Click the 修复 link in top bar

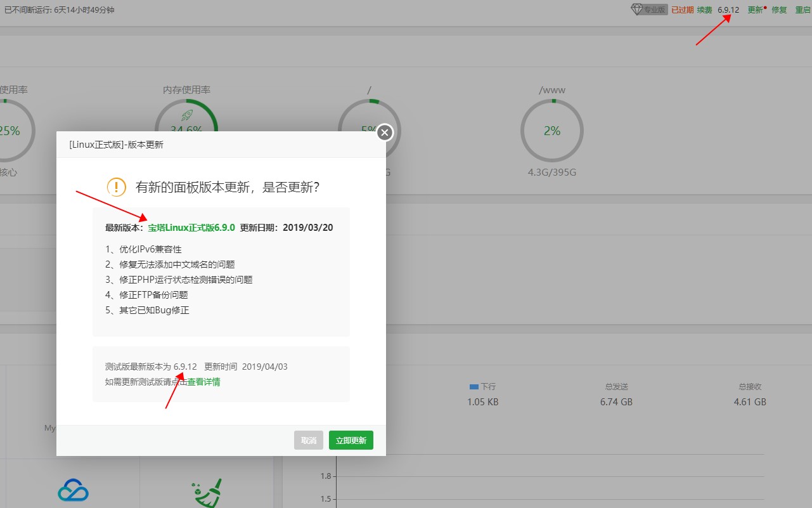(x=779, y=10)
